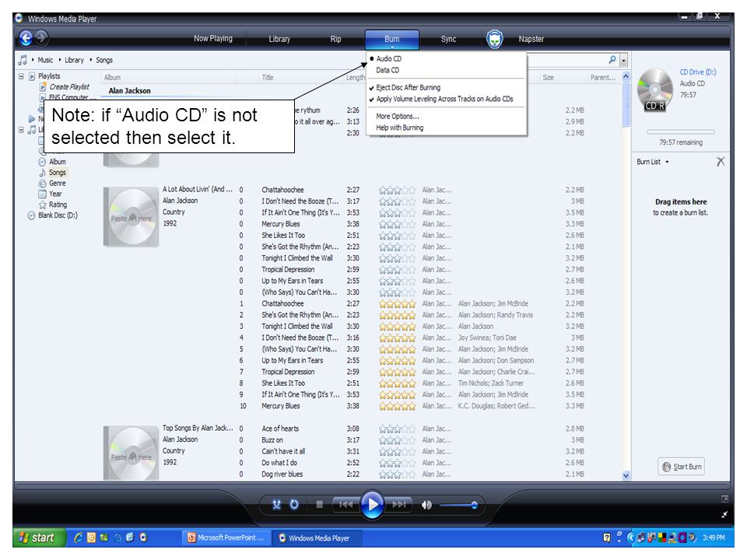Image resolution: width=747 pixels, height=560 pixels.
Task: Click the Back navigation arrow
Action: tap(26, 38)
